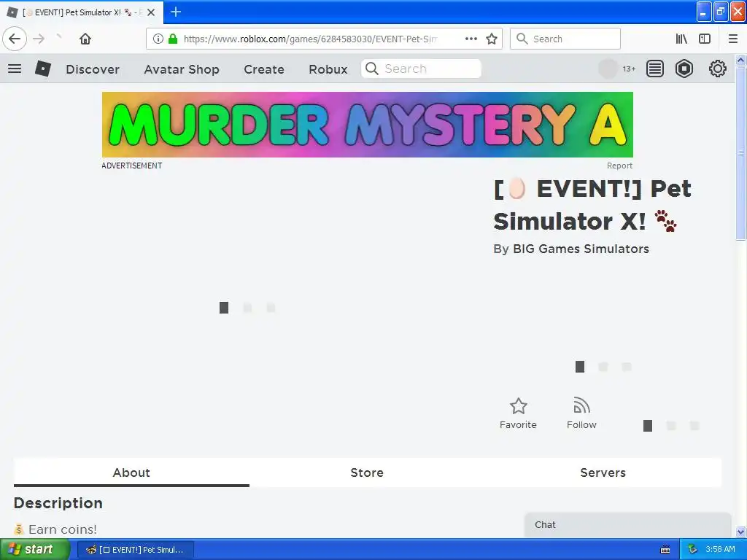Click the ADVERTISEMENT label

click(x=132, y=166)
